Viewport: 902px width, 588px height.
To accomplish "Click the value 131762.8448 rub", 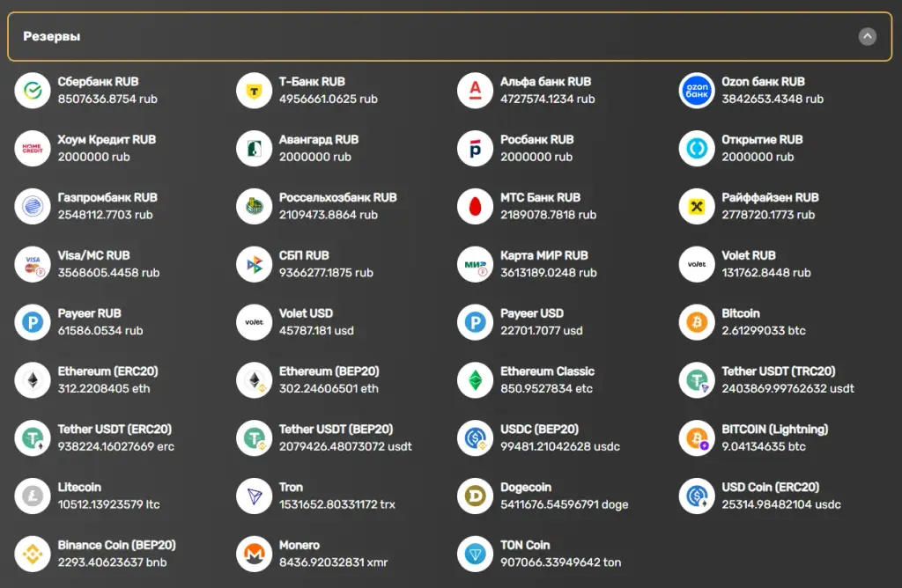I will (x=766, y=273).
